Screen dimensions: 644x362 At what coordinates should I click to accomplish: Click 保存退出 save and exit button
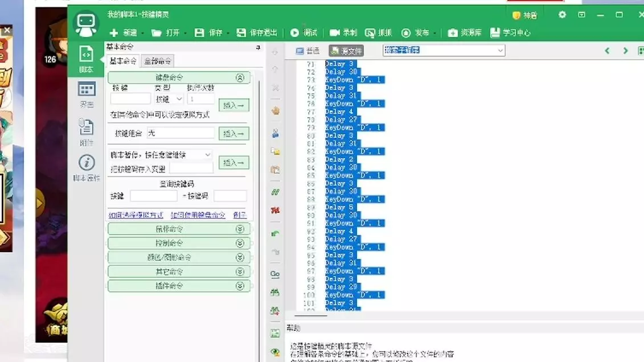(x=257, y=33)
